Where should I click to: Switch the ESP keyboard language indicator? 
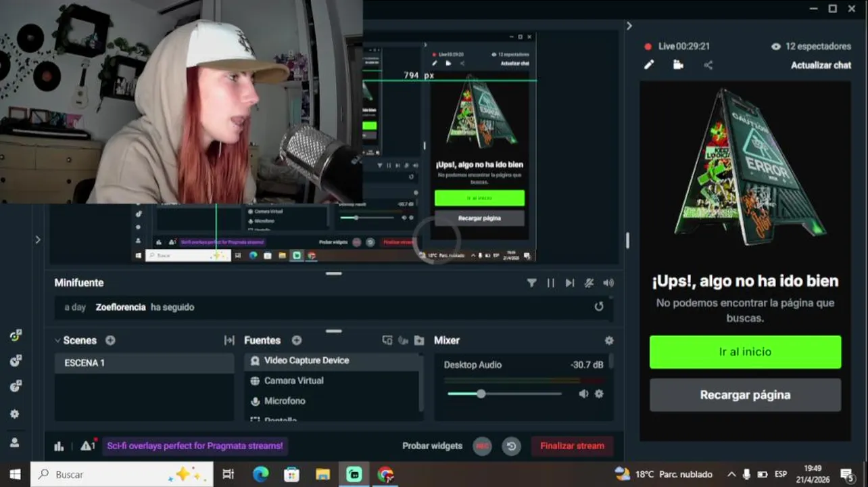[x=781, y=474]
